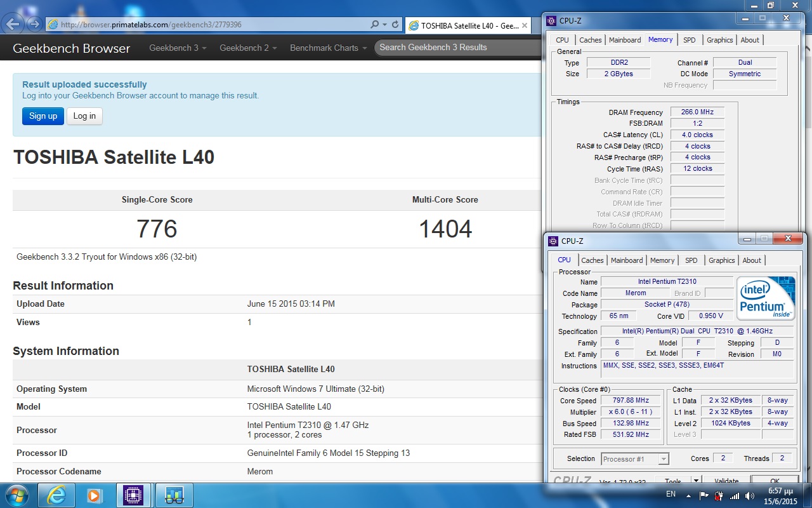Launch Windows Media Player from the taskbar
The height and width of the screenshot is (508, 812).
[x=95, y=495]
